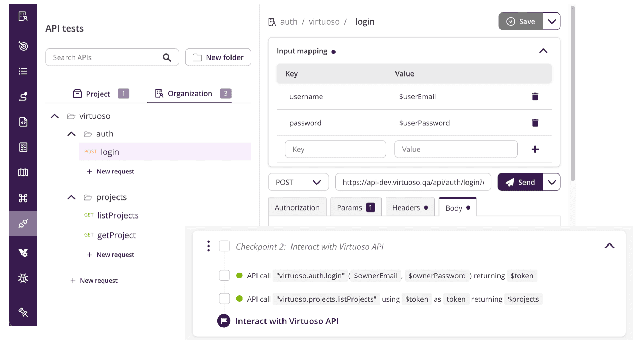Click the vertical scrollbar of request panel
Image resolution: width=644 pixels, height=347 pixels.
pyautogui.click(x=573, y=94)
